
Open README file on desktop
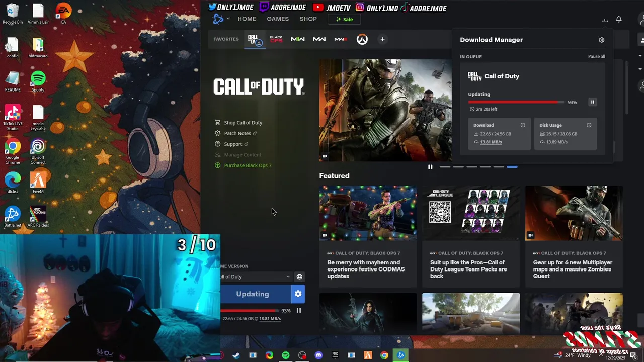tap(13, 81)
